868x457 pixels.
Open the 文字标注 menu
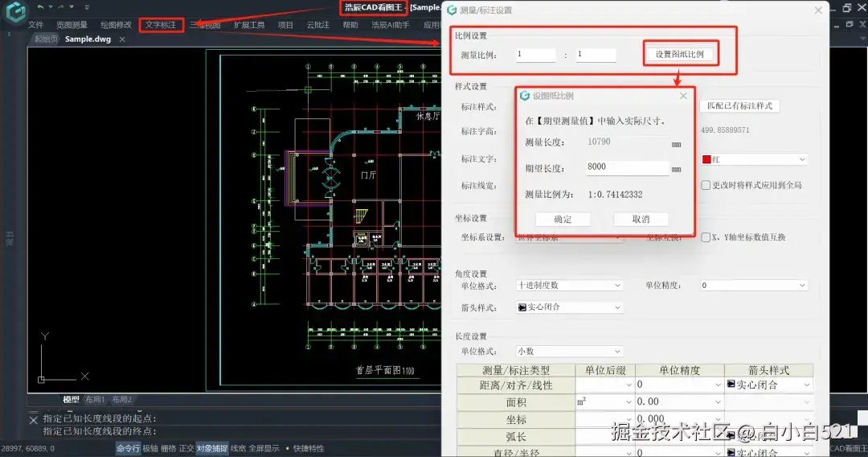(x=161, y=25)
